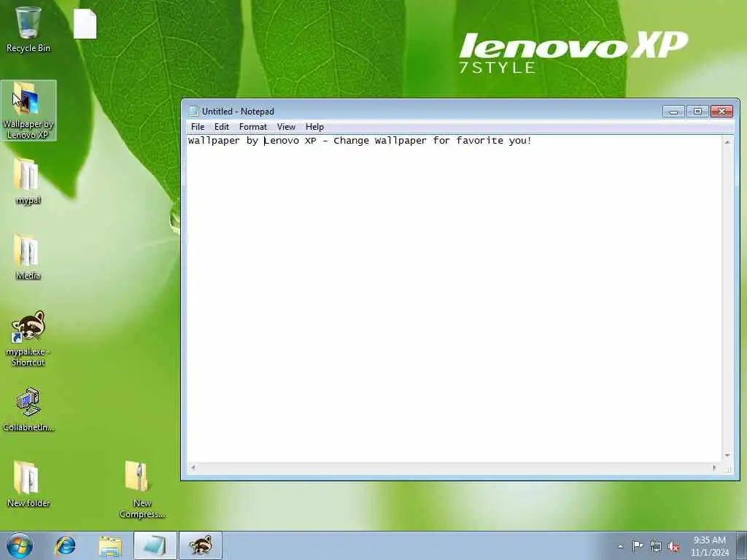Screen dimensions: 747x560
Task: Select the Media folder icon
Action: click(28, 257)
